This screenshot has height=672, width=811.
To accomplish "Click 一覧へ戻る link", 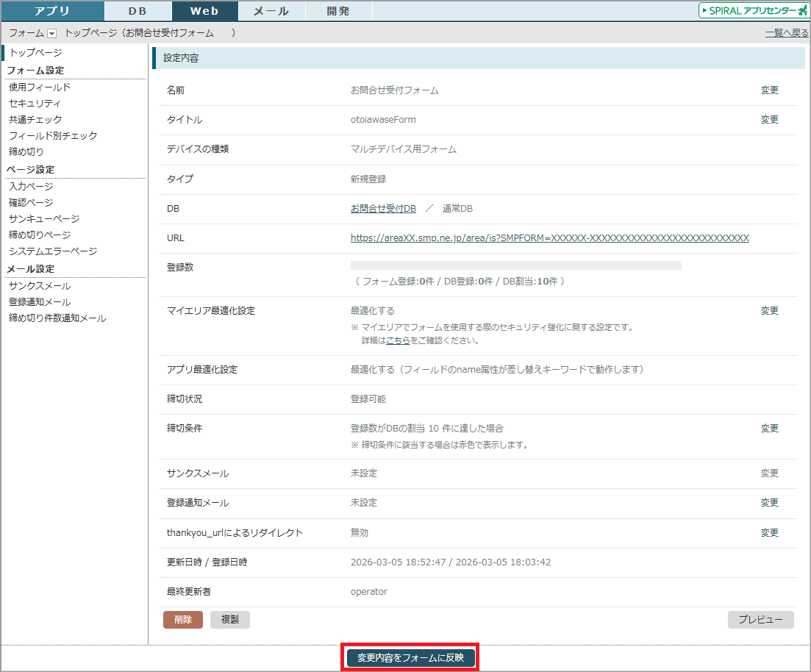I will point(786,33).
